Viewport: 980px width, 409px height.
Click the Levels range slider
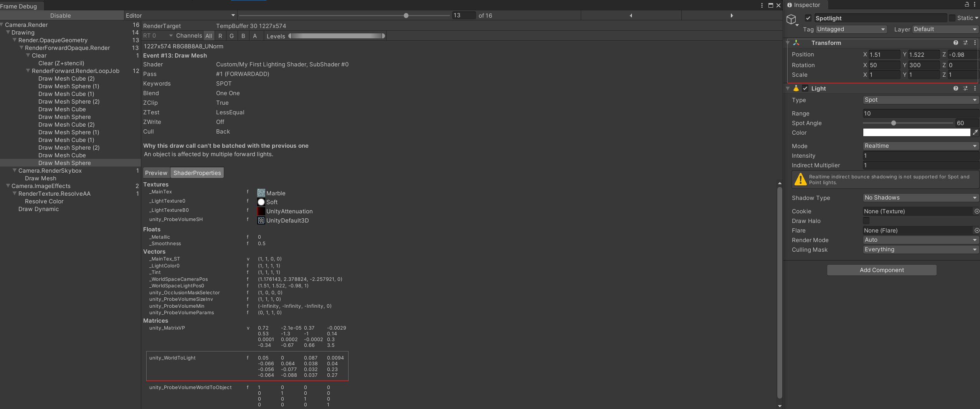coord(337,36)
